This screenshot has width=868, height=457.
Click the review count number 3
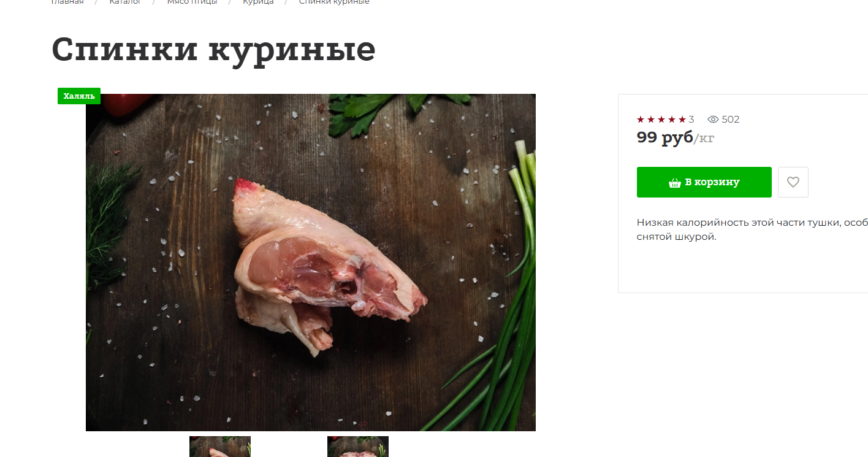click(691, 120)
